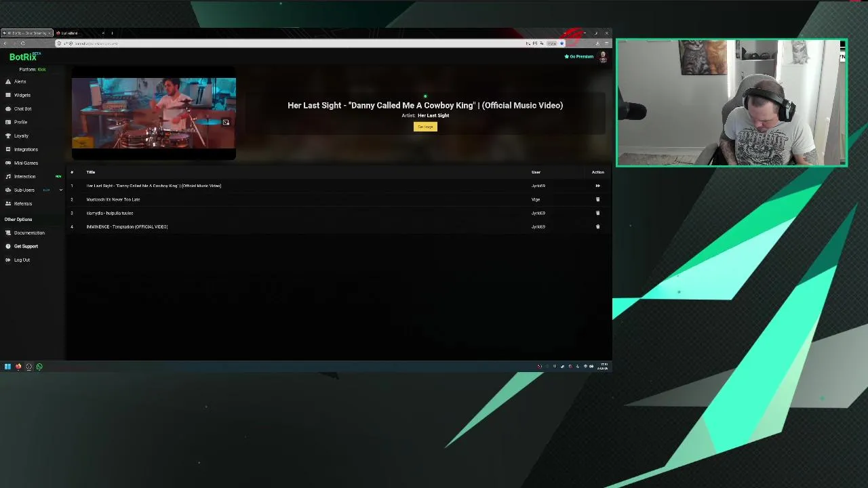The width and height of the screenshot is (868, 488).
Task: Open the Windows Start menu
Action: 7,367
